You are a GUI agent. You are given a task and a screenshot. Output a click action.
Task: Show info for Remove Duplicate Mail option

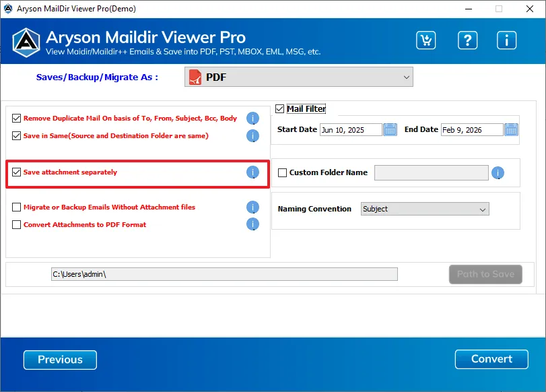pos(252,119)
